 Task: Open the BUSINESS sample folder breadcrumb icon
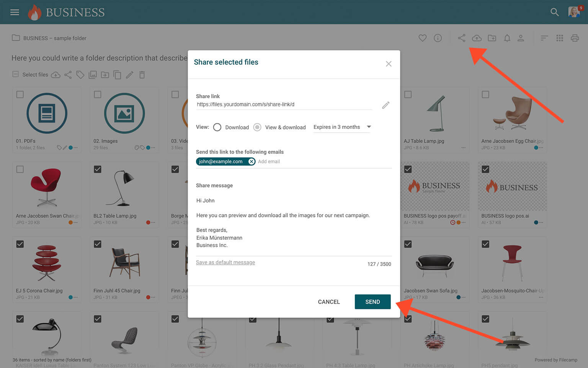(16, 38)
